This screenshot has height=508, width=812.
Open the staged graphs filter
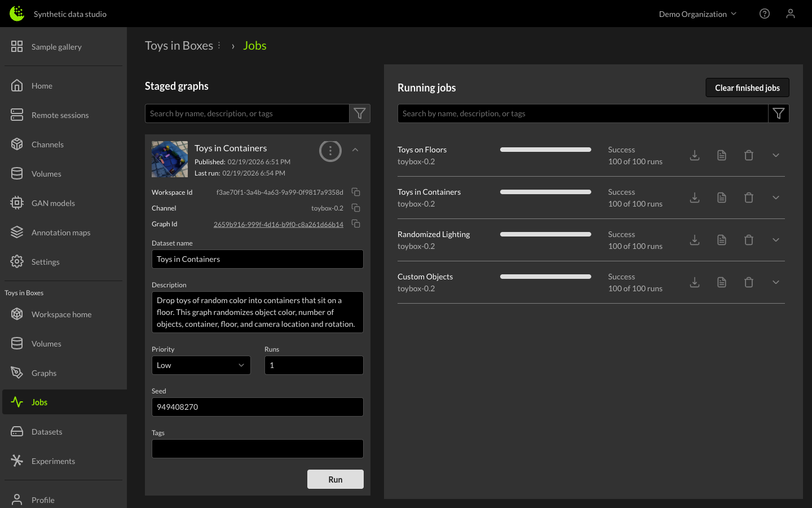point(360,113)
